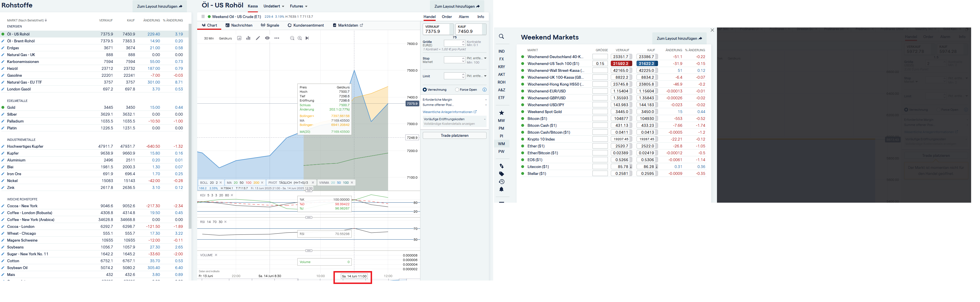
Task: Remove the VWMA indicator
Action: 352,183
